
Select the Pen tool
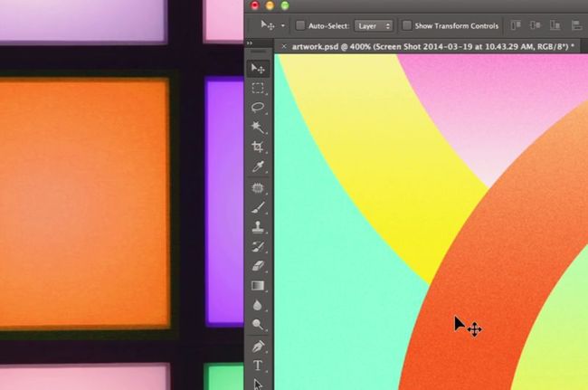[259, 346]
